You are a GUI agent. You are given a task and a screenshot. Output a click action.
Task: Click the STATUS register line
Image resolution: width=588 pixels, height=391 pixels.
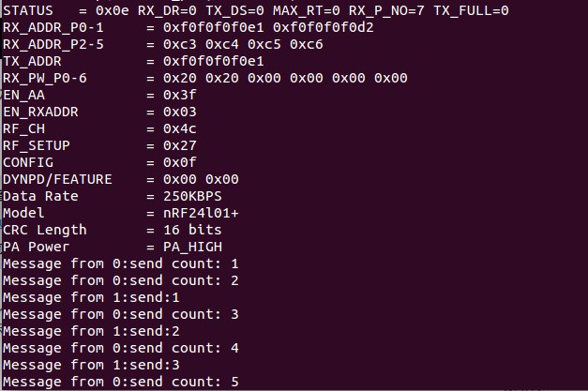(255, 11)
